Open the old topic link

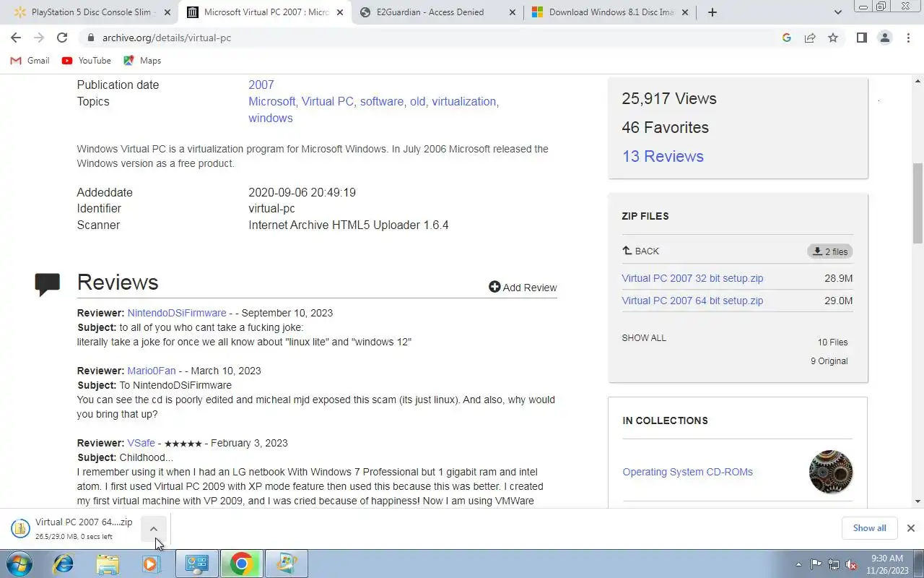point(417,101)
